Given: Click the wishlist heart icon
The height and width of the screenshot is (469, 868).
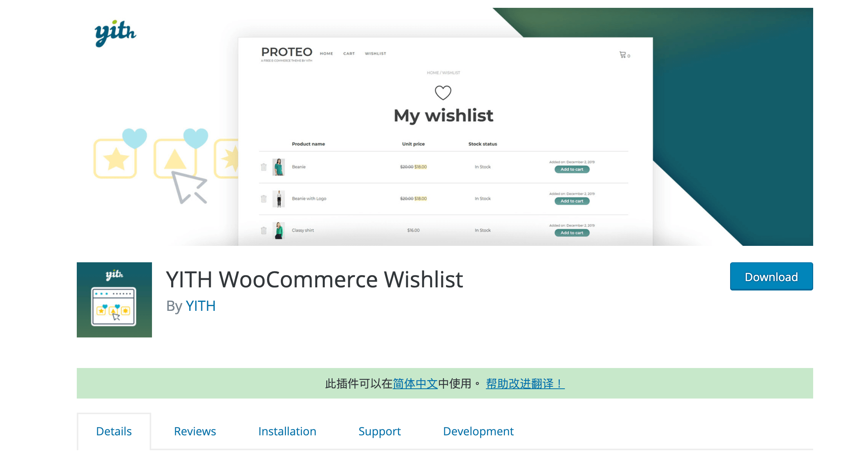Looking at the screenshot, I should (x=443, y=92).
